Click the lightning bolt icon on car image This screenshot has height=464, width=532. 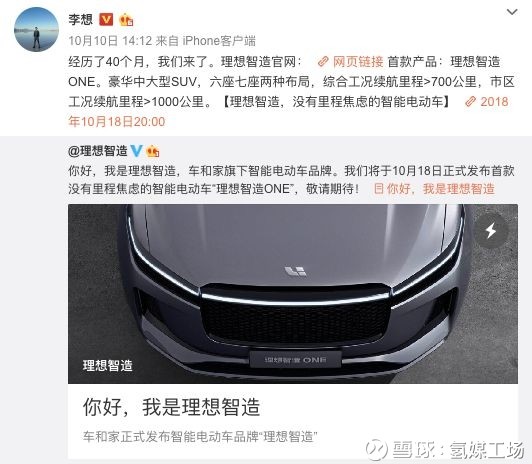pos(491,231)
